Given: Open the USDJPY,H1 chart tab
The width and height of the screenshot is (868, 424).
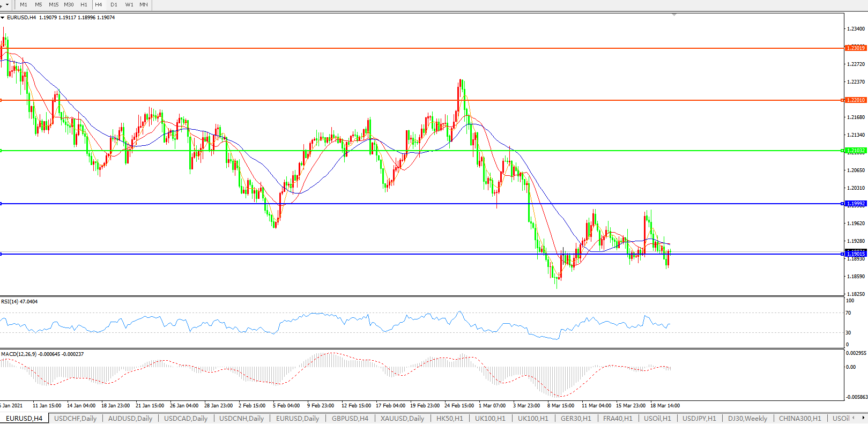Looking at the screenshot, I should pyautogui.click(x=699, y=418).
